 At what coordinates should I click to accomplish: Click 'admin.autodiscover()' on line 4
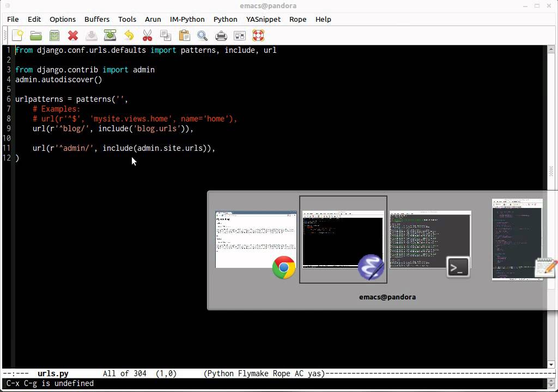(x=59, y=79)
